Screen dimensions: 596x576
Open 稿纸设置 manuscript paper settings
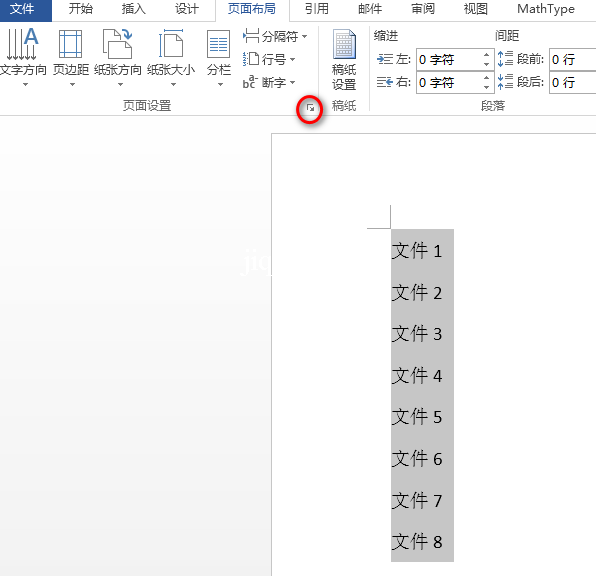click(x=344, y=60)
